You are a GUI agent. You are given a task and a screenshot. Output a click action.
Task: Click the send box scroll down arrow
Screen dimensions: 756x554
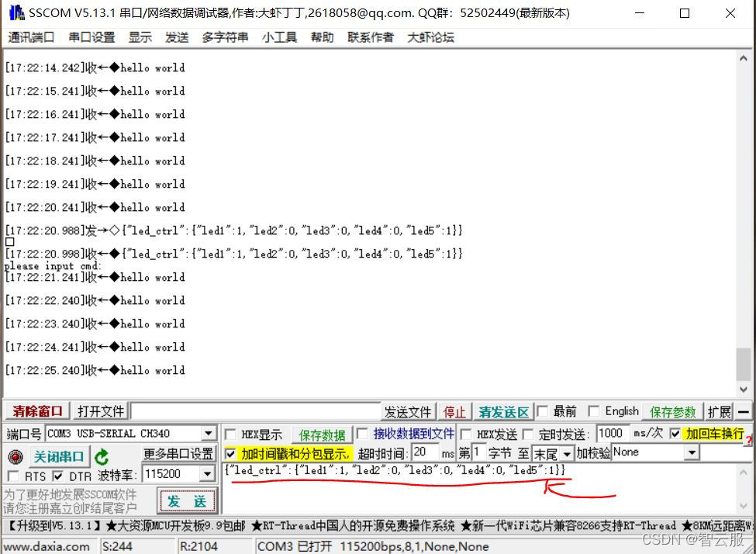(743, 506)
